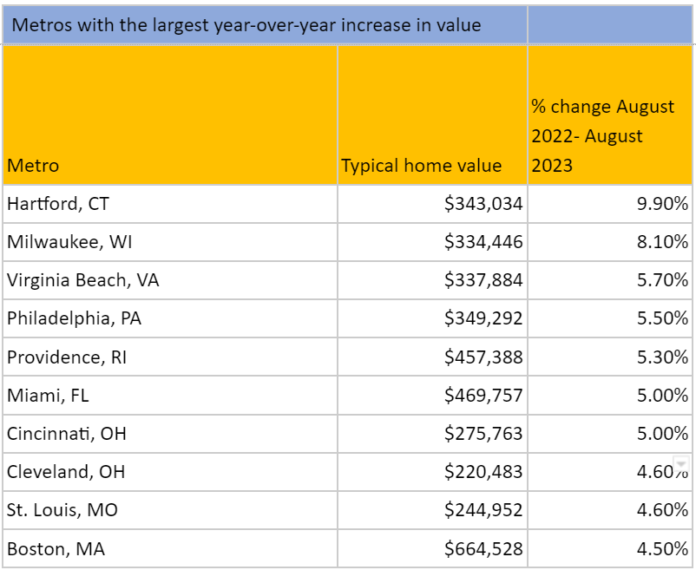The width and height of the screenshot is (696, 570).
Task: Click the $343,034 home value cell
Action: 484,204
